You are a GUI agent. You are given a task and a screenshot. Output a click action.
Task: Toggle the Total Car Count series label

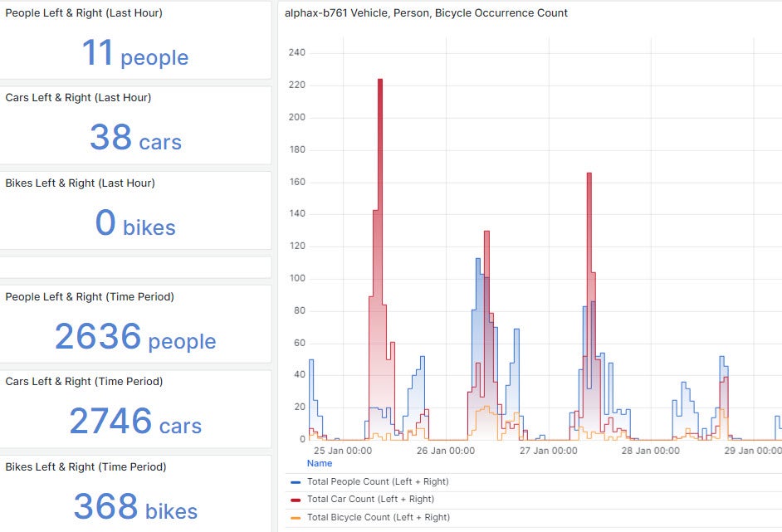[x=370, y=500]
